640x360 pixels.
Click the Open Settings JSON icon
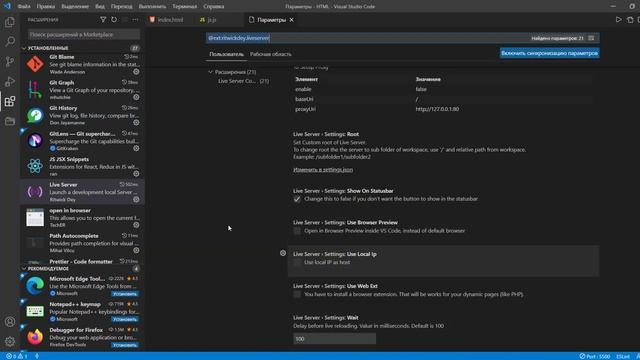click(630, 20)
